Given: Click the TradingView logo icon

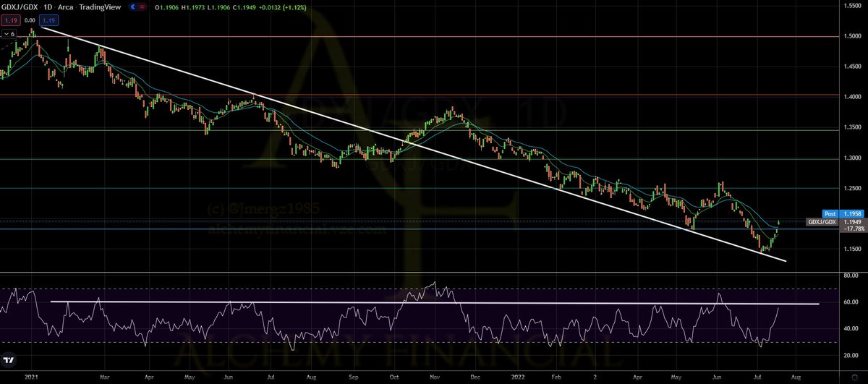Looking at the screenshot, I should [9, 359].
